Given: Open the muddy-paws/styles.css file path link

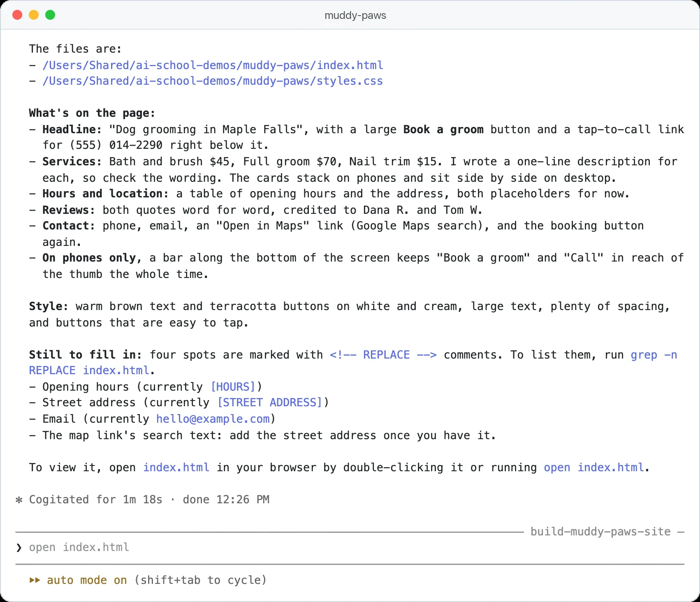Looking at the screenshot, I should (213, 81).
